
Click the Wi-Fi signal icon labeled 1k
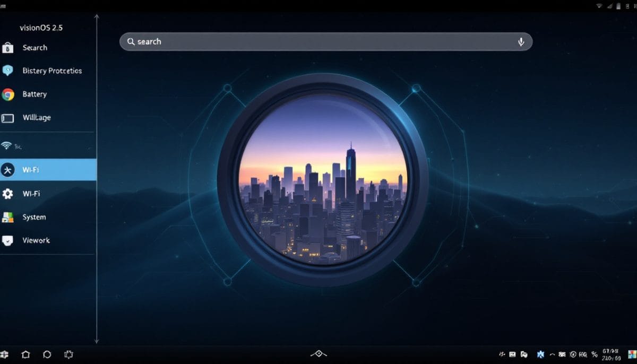pyautogui.click(x=7, y=145)
